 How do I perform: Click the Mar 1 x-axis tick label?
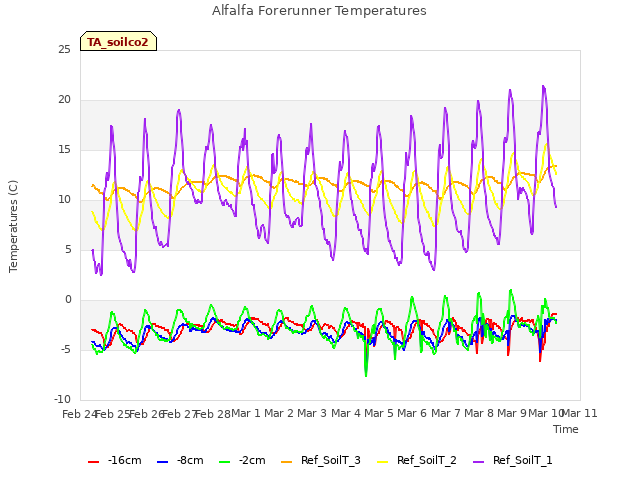coord(246,413)
